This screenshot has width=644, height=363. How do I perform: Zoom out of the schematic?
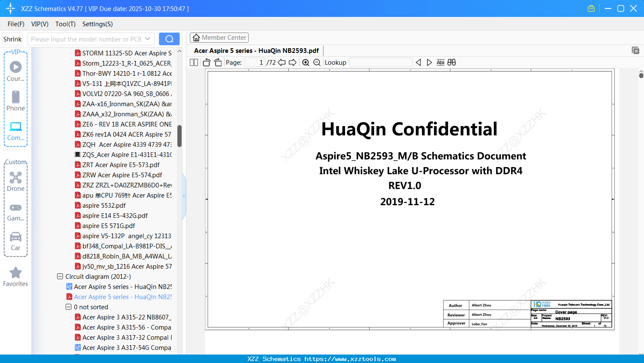point(317,63)
